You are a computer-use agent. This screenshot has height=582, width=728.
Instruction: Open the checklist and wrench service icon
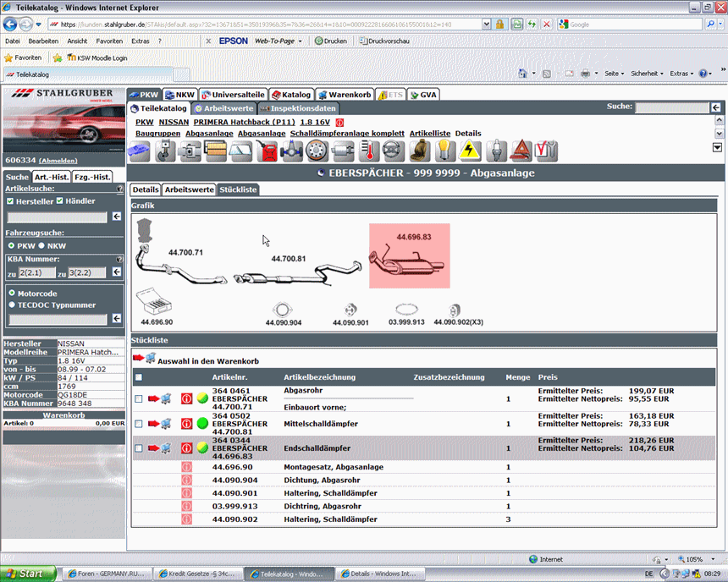click(546, 151)
